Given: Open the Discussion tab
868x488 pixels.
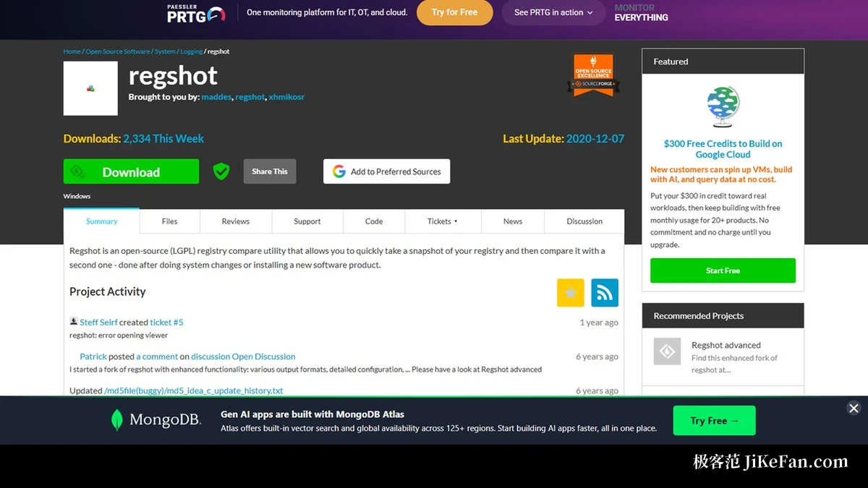Looking at the screenshot, I should point(584,221).
